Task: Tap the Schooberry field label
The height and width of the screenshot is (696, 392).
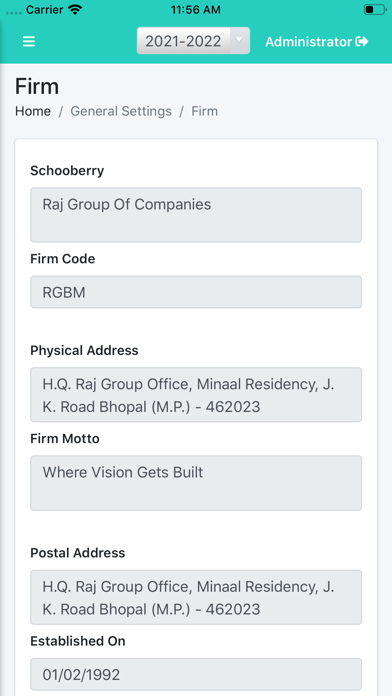Action: 67,170
